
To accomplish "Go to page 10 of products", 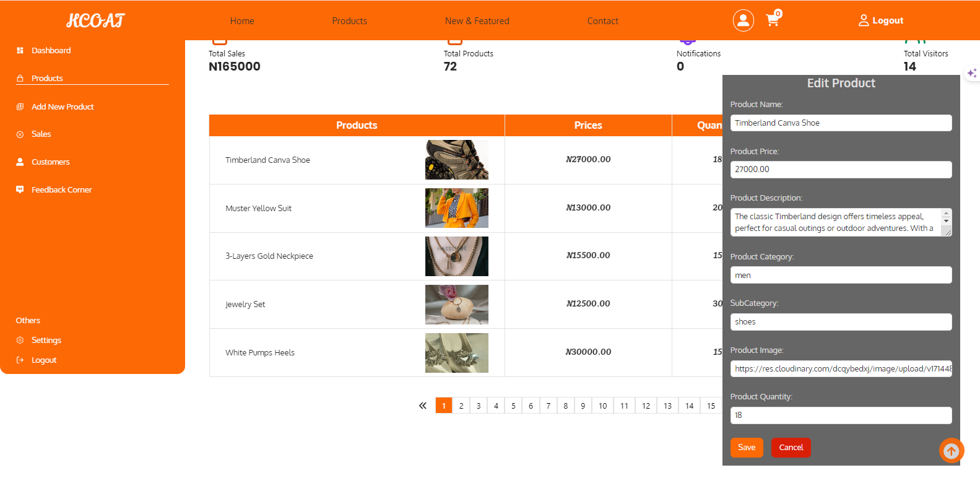I will pyautogui.click(x=603, y=406).
